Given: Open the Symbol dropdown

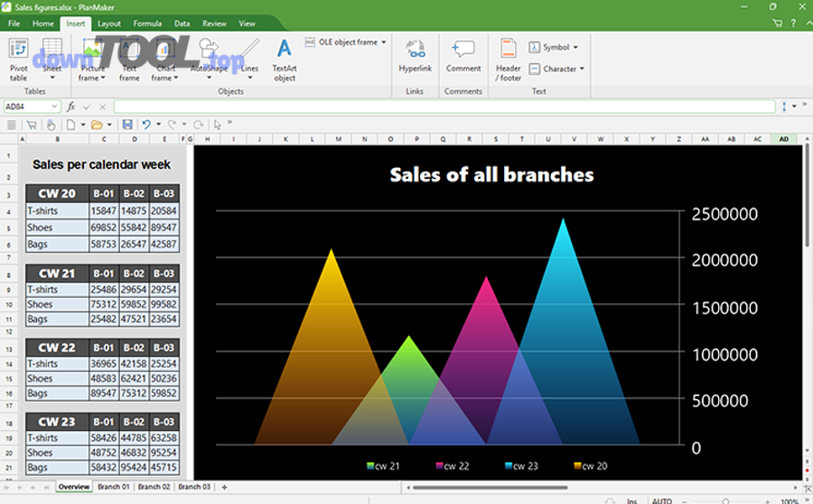Looking at the screenshot, I should pyautogui.click(x=575, y=47).
